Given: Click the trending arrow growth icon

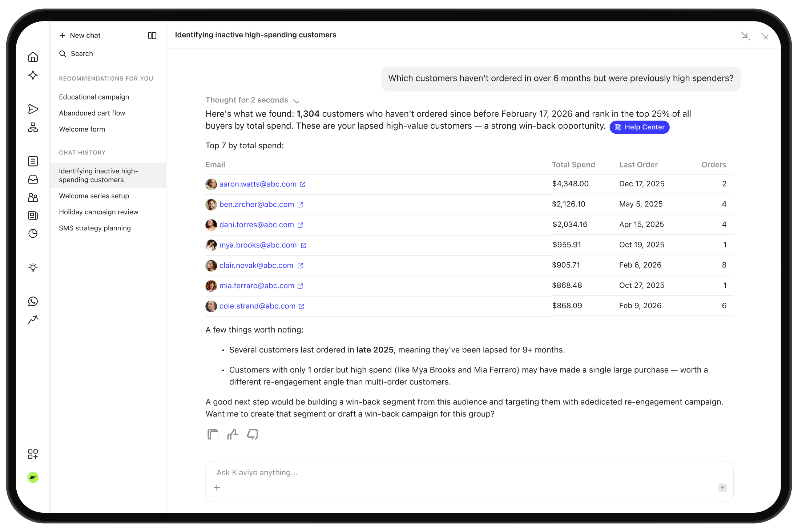Looking at the screenshot, I should (x=33, y=319).
